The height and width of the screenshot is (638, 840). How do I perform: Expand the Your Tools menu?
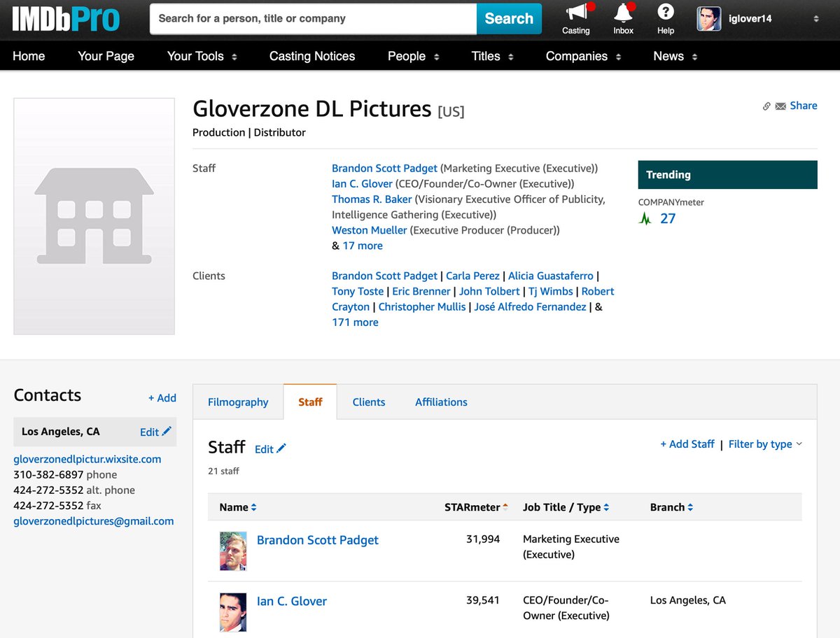coord(202,56)
